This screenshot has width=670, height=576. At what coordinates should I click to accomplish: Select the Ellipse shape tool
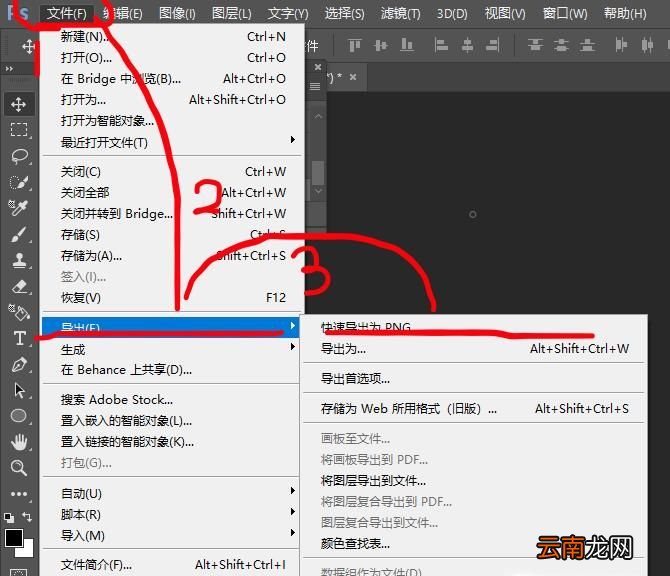click(x=18, y=416)
